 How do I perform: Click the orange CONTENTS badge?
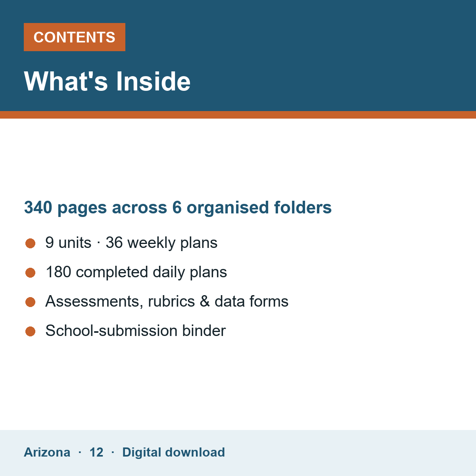(75, 37)
